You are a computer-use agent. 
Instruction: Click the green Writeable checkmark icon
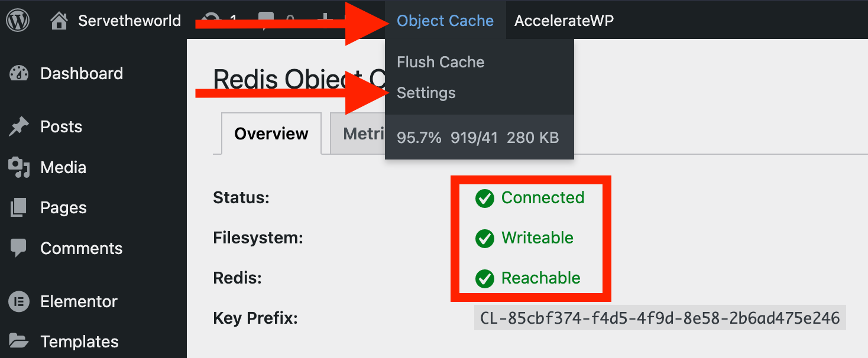485,239
